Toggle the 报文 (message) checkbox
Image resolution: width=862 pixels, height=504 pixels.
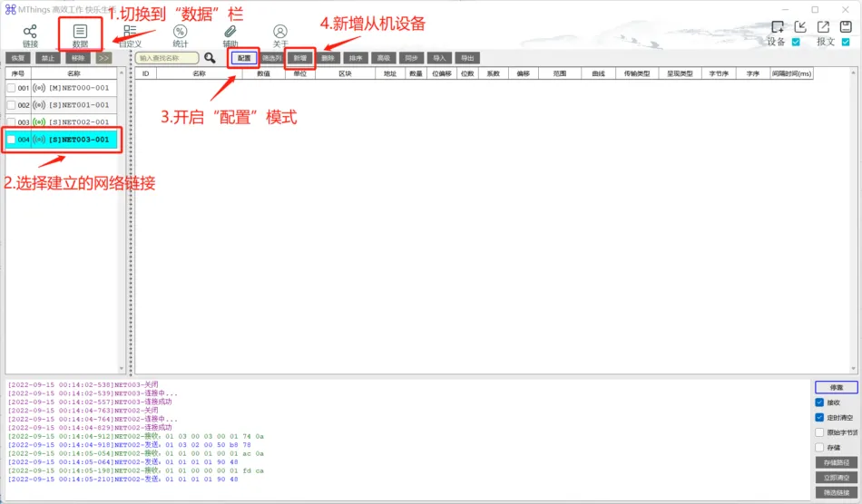846,43
